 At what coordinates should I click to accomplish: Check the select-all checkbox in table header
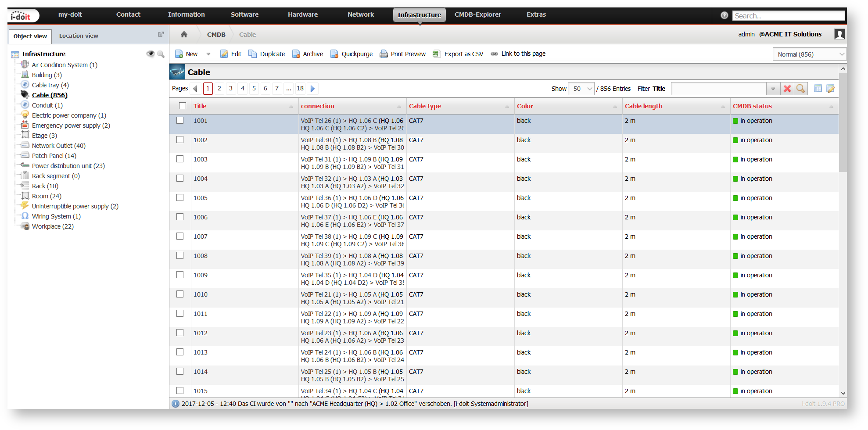pyautogui.click(x=183, y=106)
